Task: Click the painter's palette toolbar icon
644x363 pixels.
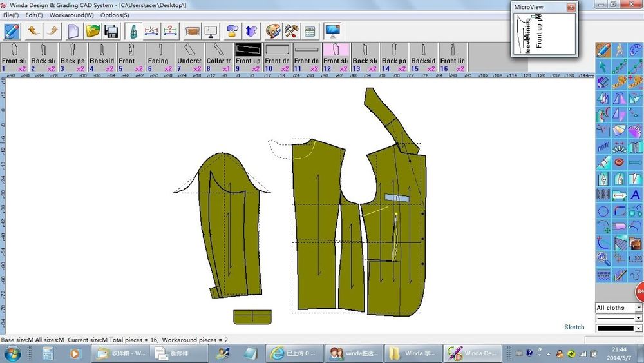Action: [x=272, y=31]
